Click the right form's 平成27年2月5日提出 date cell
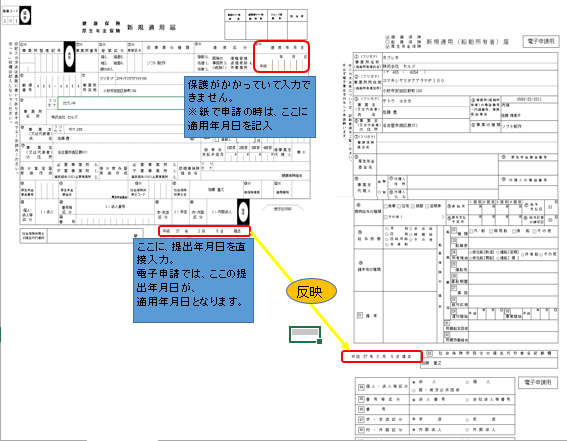Image resolution: width=567 pixels, height=441 pixels. coord(381,356)
